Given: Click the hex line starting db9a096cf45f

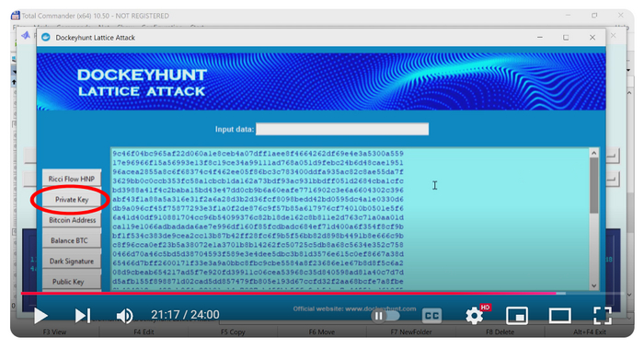Looking at the screenshot, I should point(258,208).
